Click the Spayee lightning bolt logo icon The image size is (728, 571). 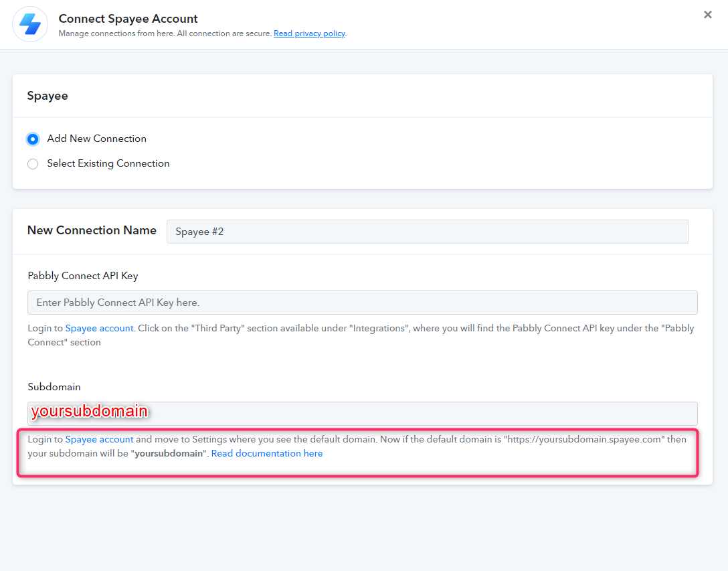coord(30,24)
